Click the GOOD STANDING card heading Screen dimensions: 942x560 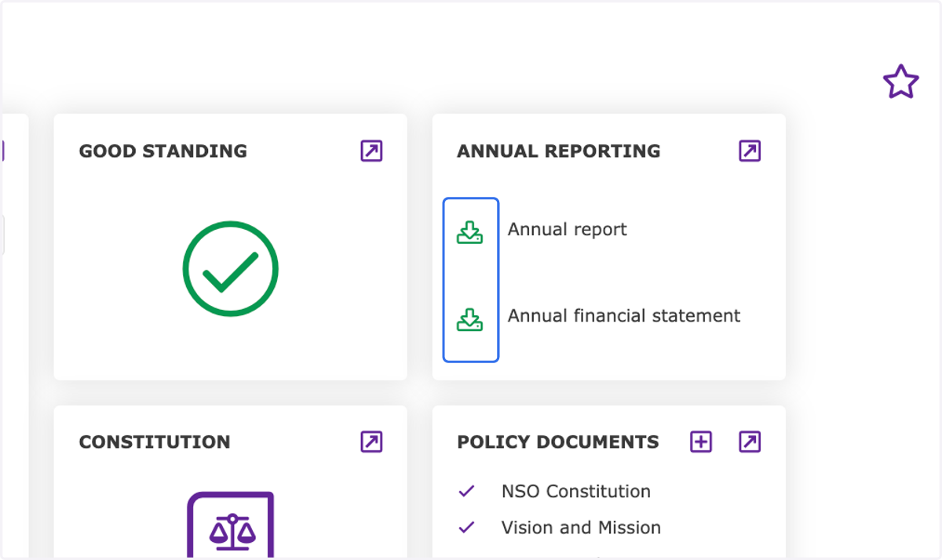point(163,151)
